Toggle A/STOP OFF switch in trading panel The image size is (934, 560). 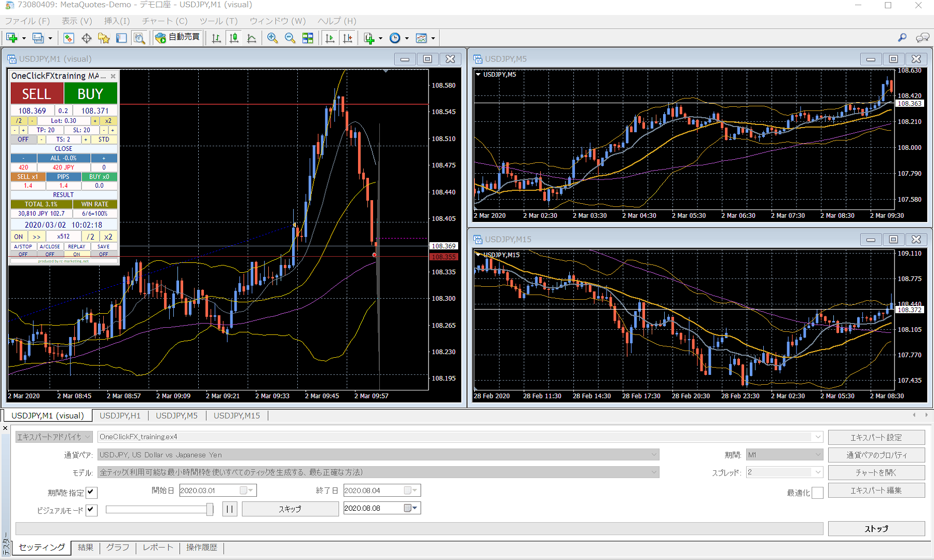(23, 254)
